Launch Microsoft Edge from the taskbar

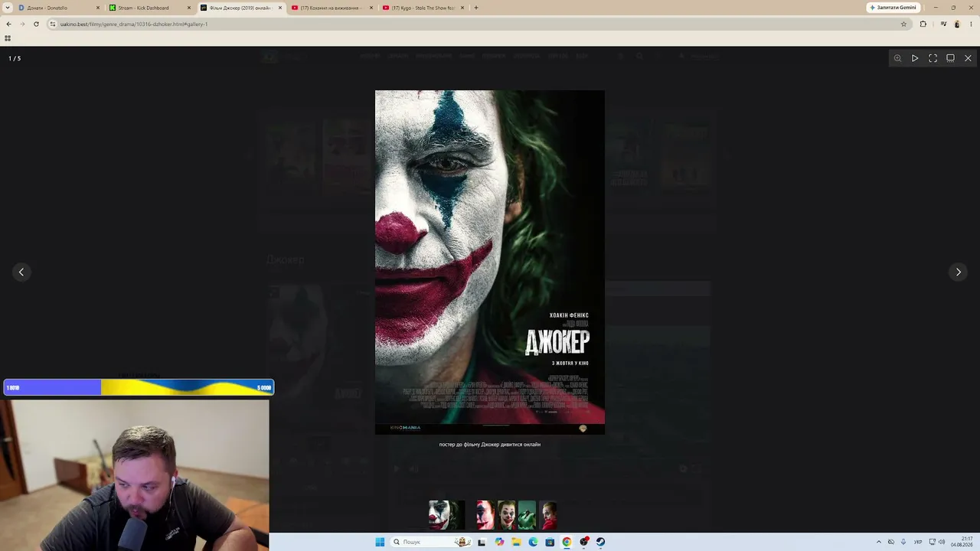[533, 542]
